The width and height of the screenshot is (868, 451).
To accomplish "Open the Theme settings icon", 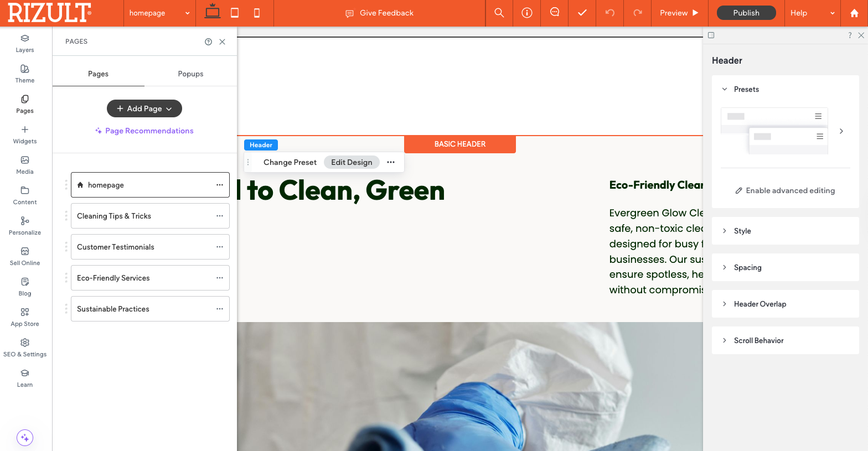I will pos(25,74).
